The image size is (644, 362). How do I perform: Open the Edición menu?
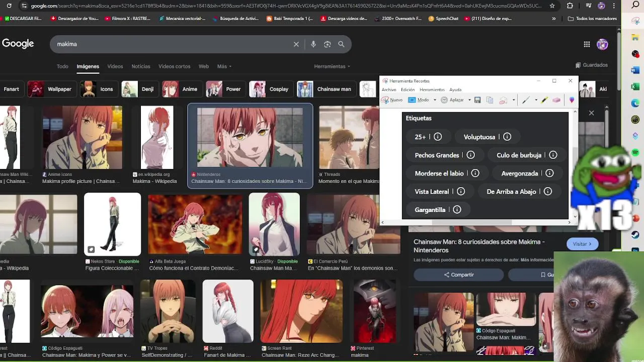coord(408,90)
